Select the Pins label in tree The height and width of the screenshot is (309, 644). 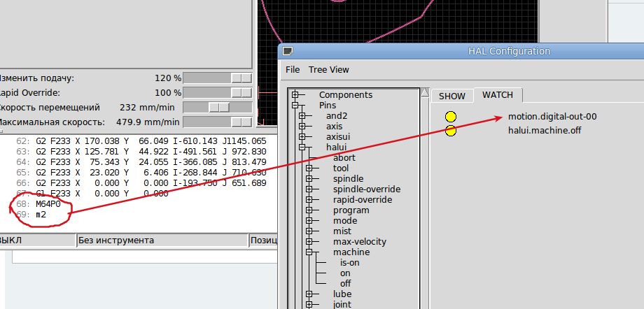click(328, 106)
